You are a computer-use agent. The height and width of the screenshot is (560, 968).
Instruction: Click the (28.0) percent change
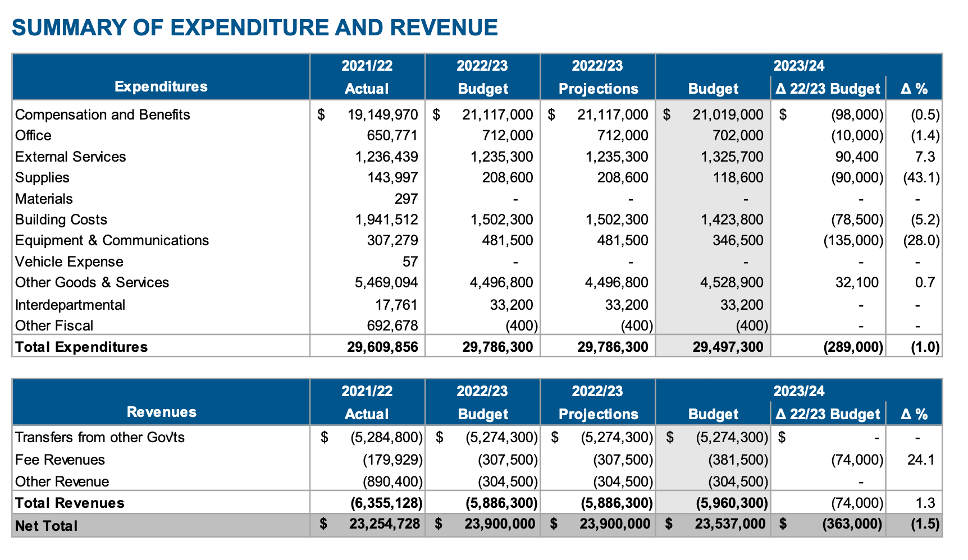921,241
